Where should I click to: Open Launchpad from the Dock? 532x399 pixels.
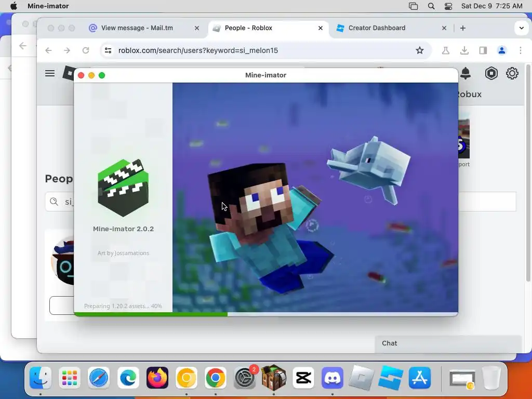coord(70,378)
